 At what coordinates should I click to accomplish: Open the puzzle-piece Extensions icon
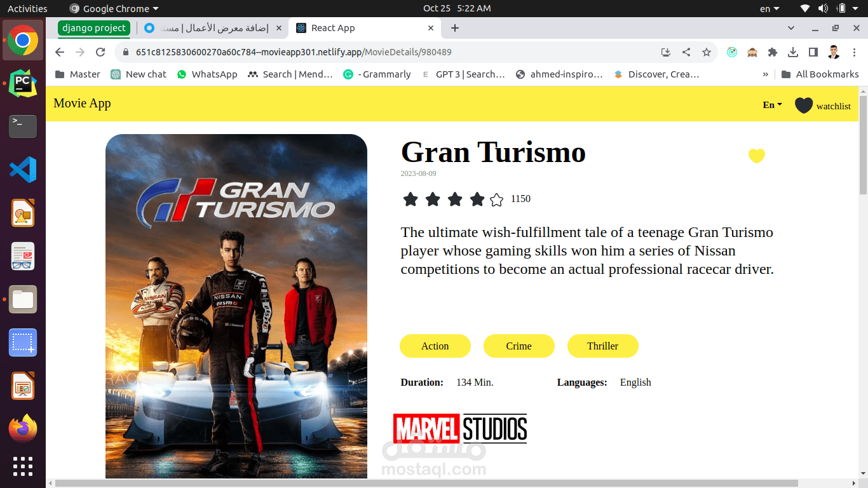[773, 52]
